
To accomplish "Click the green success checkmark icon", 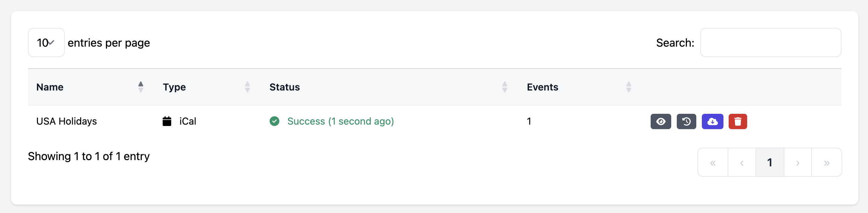I will [274, 121].
